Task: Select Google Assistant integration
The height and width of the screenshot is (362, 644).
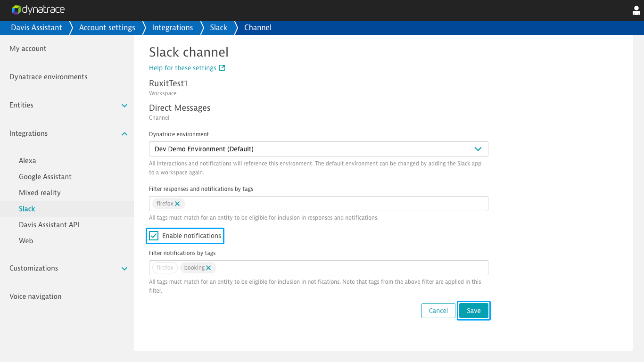Action: coord(45,177)
